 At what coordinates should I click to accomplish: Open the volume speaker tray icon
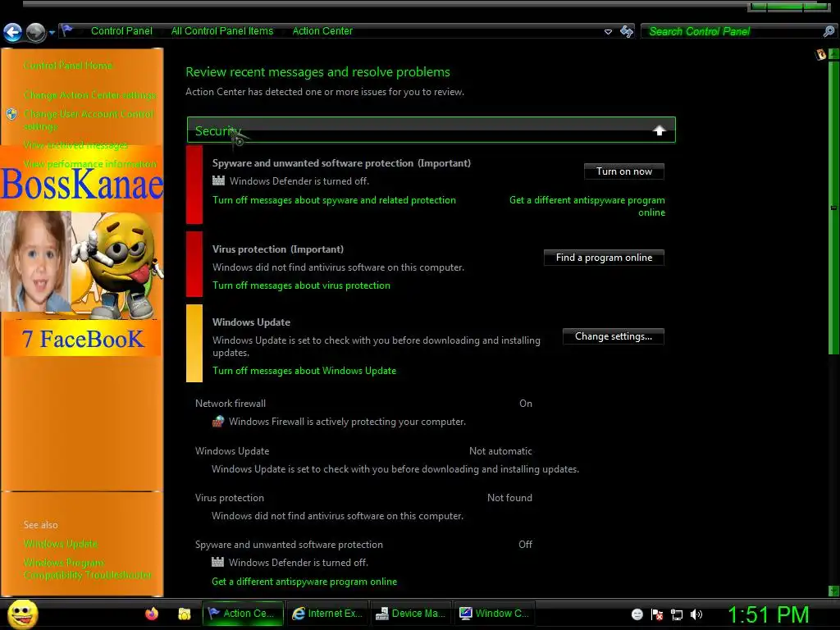[x=696, y=614]
